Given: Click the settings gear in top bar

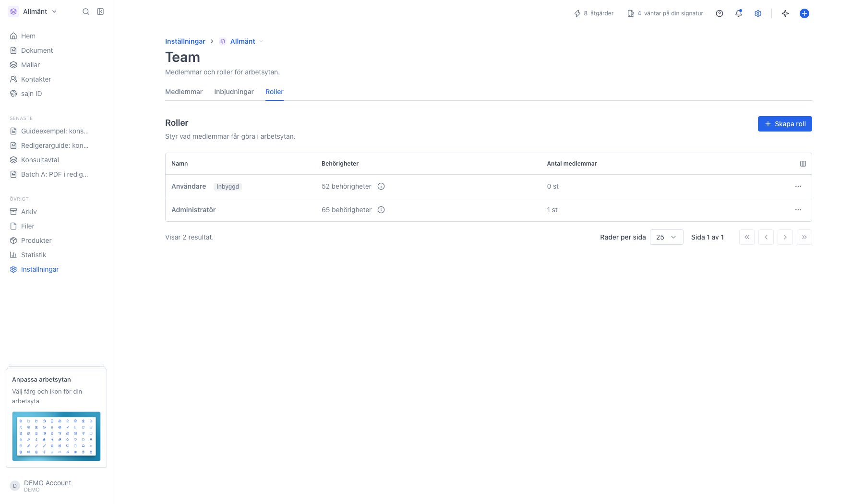Looking at the screenshot, I should coord(758,13).
